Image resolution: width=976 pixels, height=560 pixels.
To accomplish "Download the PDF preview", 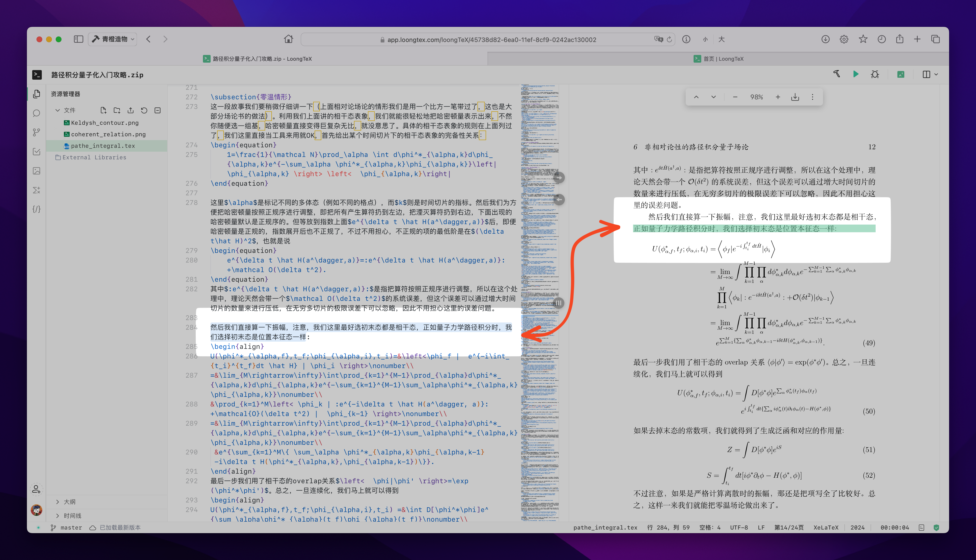I will (x=795, y=97).
